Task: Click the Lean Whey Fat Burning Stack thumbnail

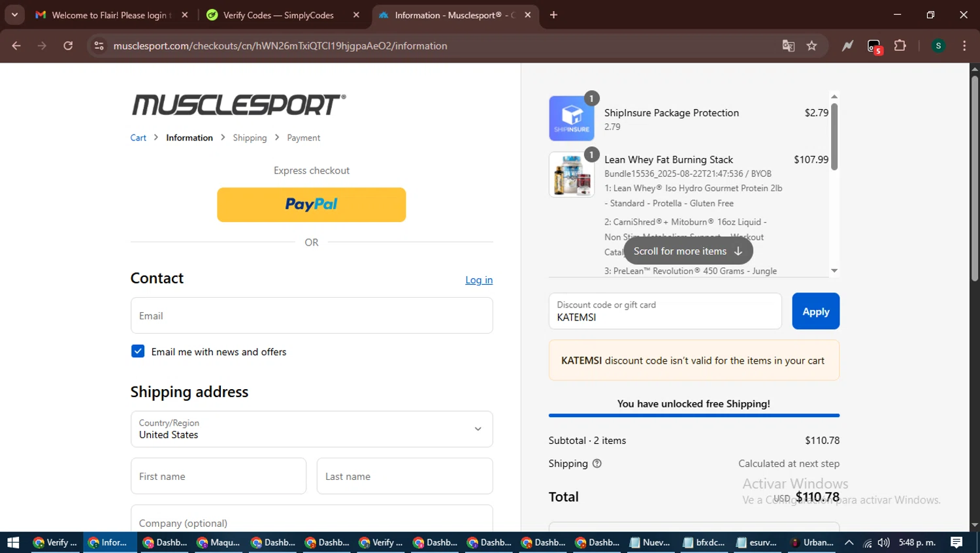Action: pos(572,174)
